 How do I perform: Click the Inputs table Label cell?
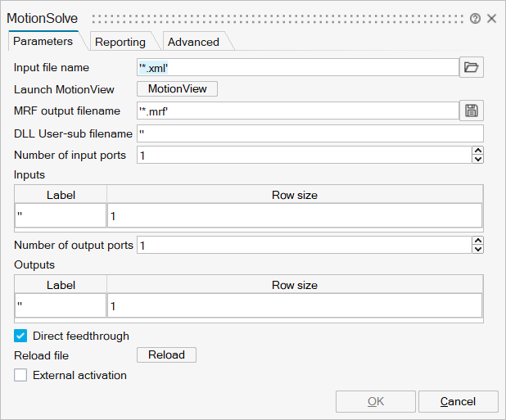coord(61,215)
